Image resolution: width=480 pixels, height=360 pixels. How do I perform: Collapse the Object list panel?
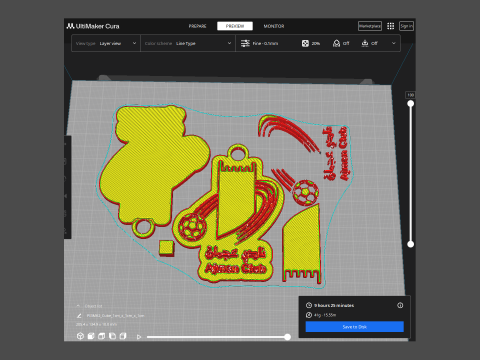click(78, 306)
